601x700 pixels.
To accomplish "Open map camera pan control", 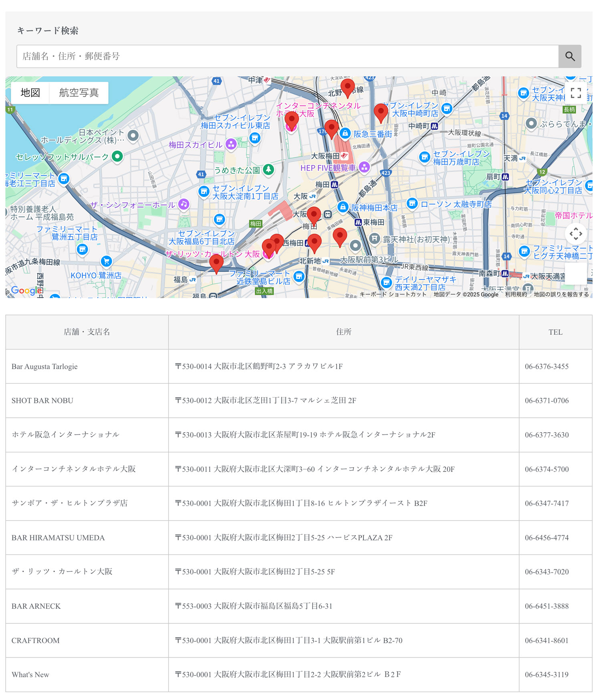I will click(576, 233).
